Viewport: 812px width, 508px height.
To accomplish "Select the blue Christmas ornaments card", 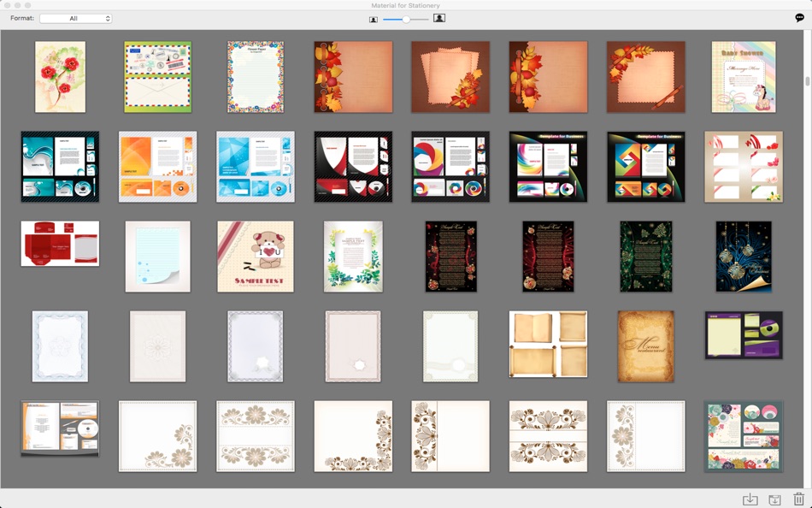I will 744,257.
